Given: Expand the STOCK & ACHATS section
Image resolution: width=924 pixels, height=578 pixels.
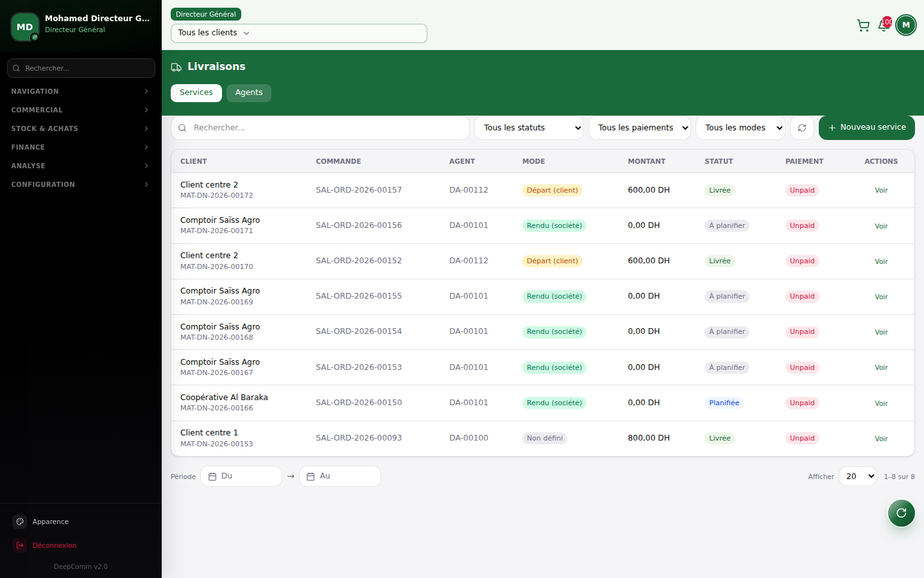Looking at the screenshot, I should pos(81,128).
